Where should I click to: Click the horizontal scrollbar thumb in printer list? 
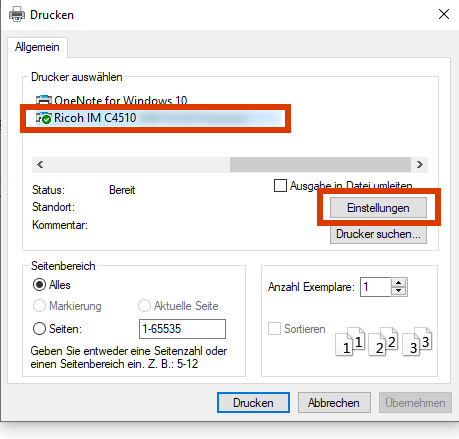click(x=320, y=165)
